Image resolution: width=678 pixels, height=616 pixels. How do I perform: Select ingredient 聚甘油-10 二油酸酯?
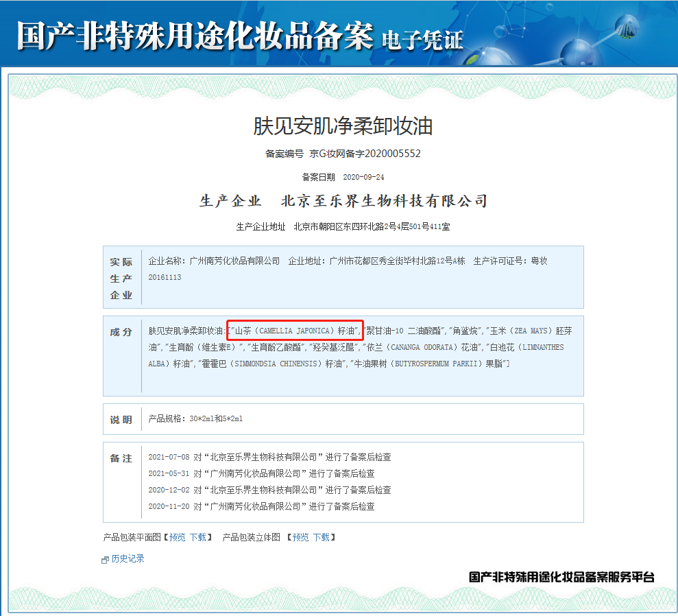coord(403,331)
